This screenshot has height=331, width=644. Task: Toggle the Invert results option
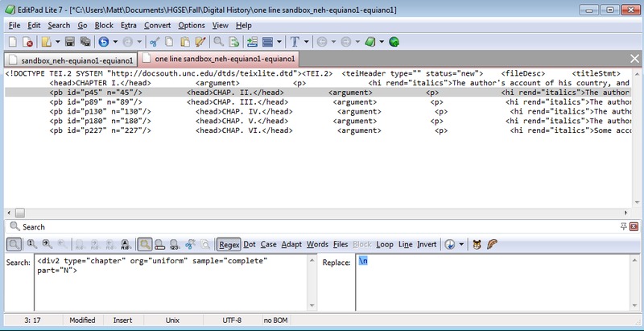coord(427,244)
